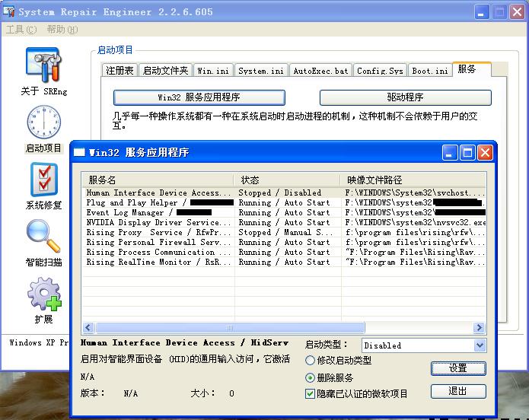
Task: Switch to the 注册表 tab
Action: pyautogui.click(x=120, y=70)
